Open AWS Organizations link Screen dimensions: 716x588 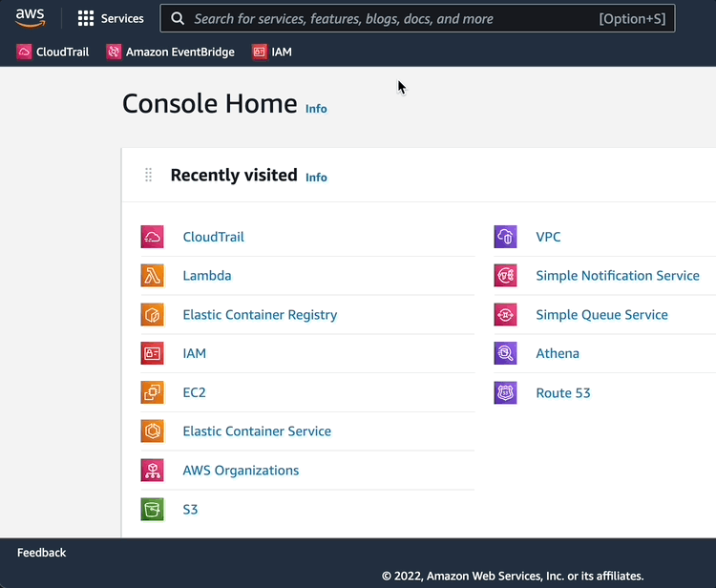tap(241, 471)
